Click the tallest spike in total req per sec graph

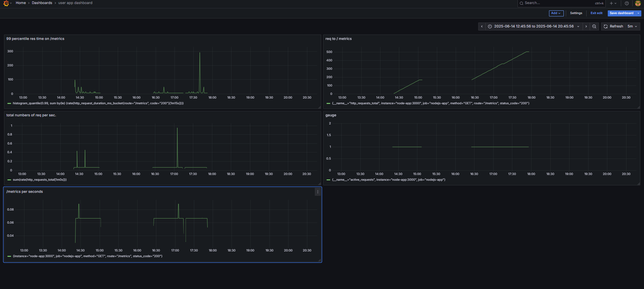(x=177, y=147)
